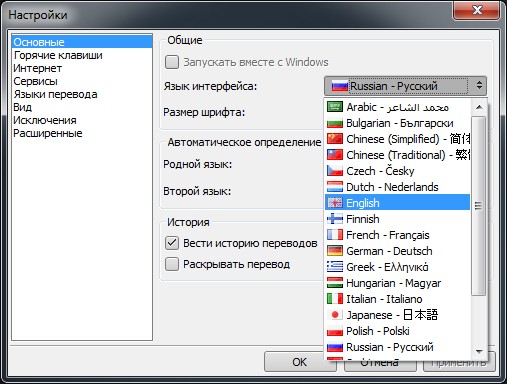
Task: Uncheck Вести историю переводов
Action: click(172, 243)
